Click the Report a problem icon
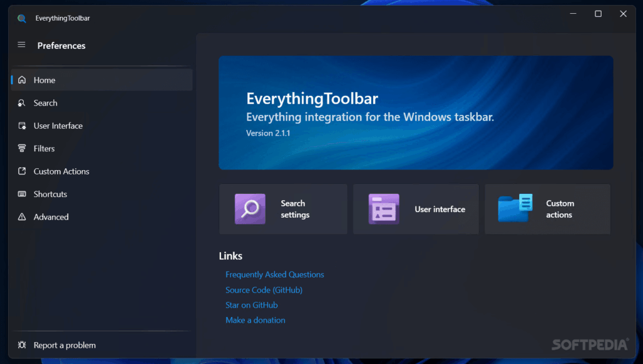 click(x=21, y=345)
